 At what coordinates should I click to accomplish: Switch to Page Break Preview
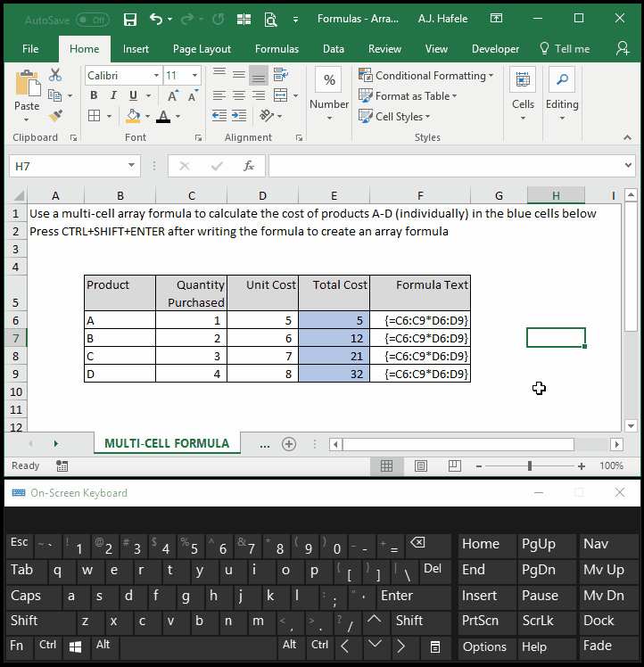pyautogui.click(x=455, y=465)
